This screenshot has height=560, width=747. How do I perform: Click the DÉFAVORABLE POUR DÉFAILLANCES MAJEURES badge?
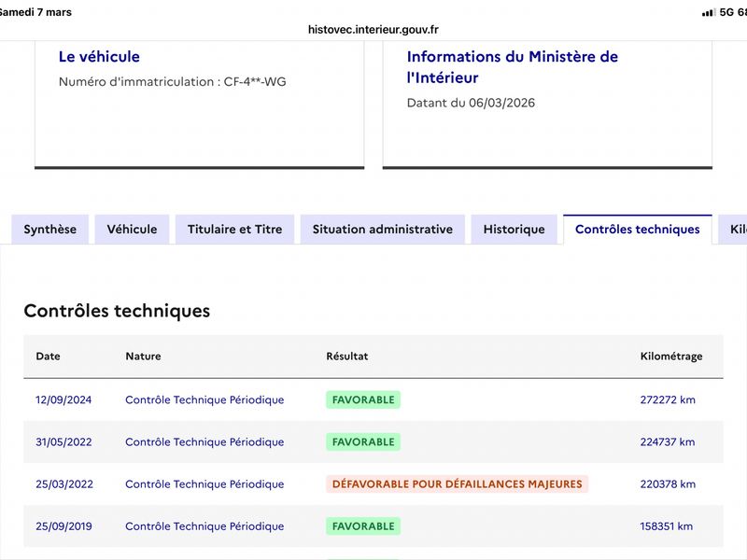(x=457, y=484)
